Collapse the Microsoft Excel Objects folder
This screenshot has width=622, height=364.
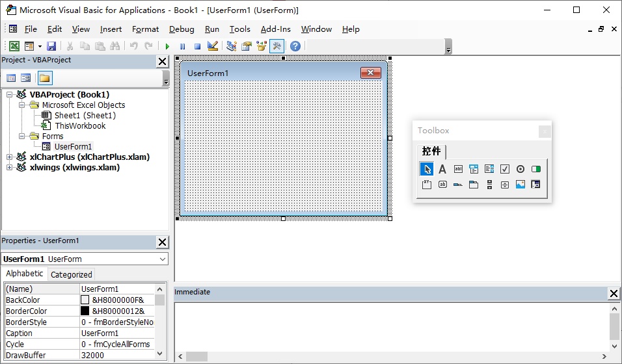click(22, 105)
